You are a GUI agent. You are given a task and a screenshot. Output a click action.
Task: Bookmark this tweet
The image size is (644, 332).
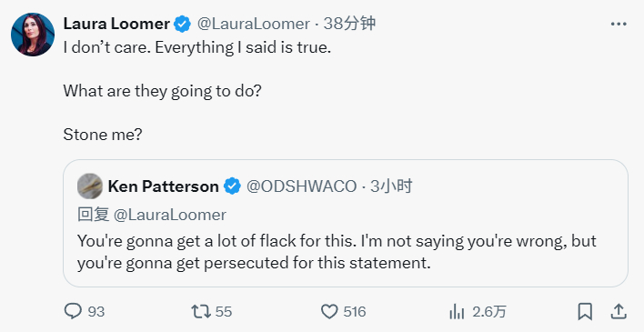[x=585, y=311]
